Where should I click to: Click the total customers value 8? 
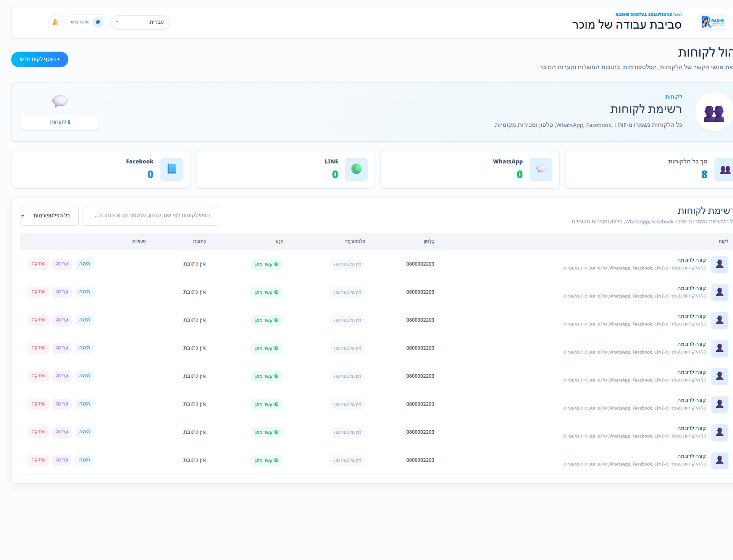pyautogui.click(x=704, y=174)
